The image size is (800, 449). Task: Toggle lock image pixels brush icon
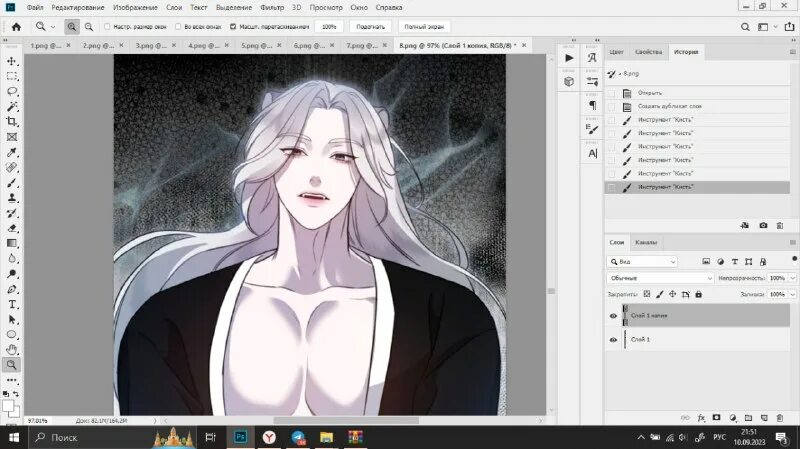[x=660, y=294]
